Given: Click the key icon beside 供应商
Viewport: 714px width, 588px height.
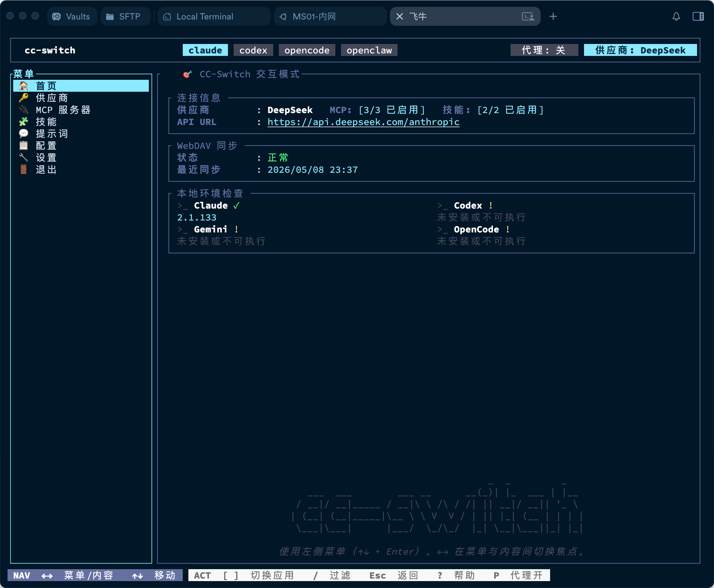Looking at the screenshot, I should [x=23, y=98].
